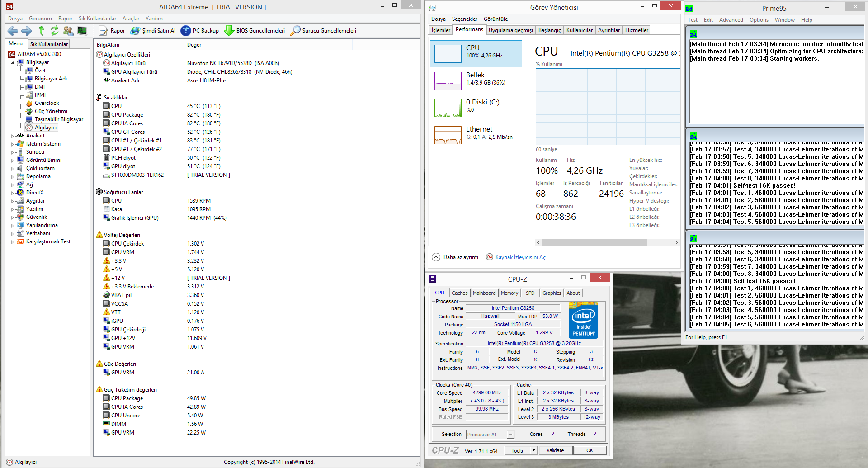The image size is (868, 468).
Task: Select Özet in the AIDA64 tree
Action: tap(40, 71)
